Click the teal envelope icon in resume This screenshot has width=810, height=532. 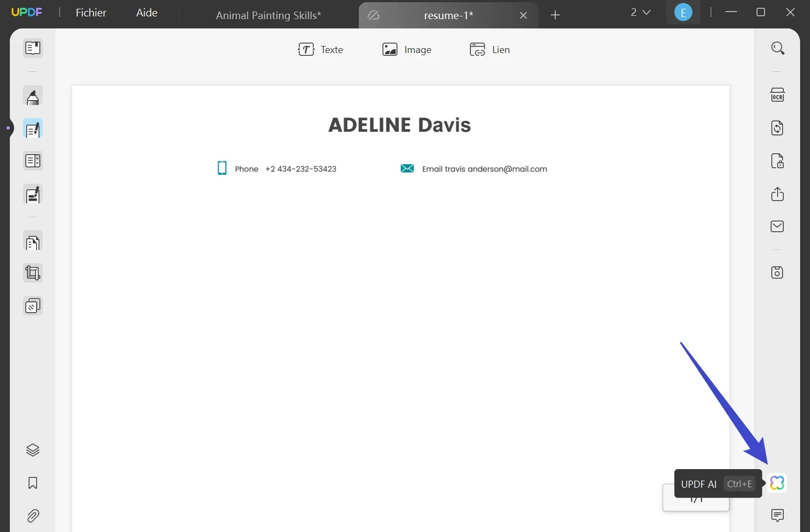pyautogui.click(x=407, y=168)
